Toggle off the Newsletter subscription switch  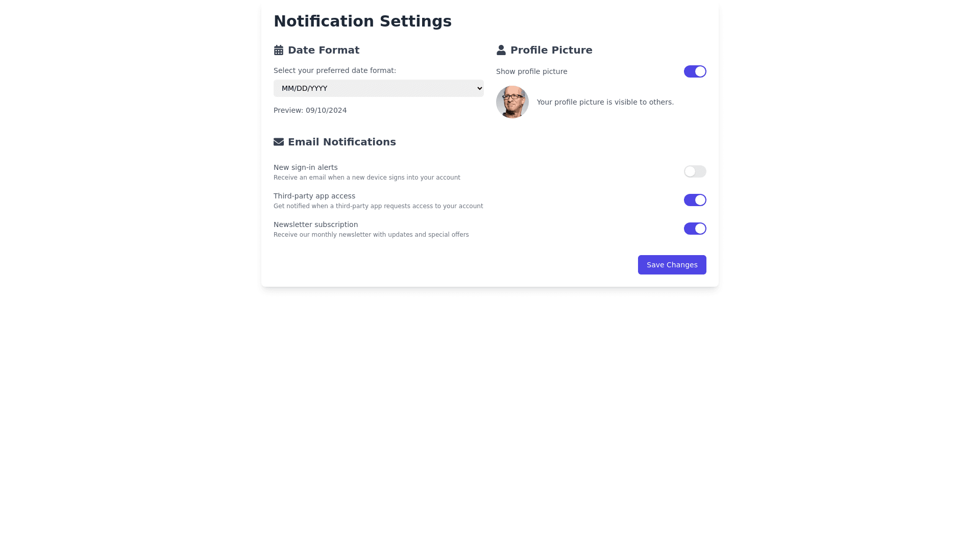click(695, 229)
